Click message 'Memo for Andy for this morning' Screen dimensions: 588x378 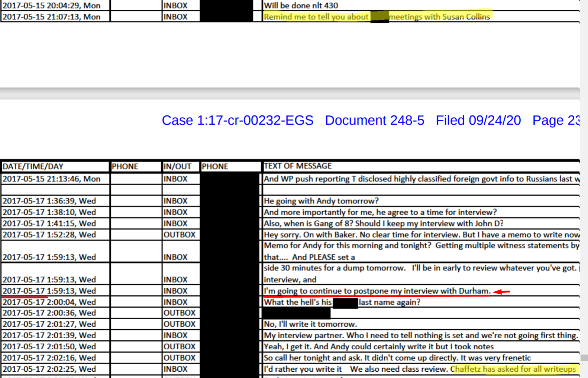coord(421,251)
